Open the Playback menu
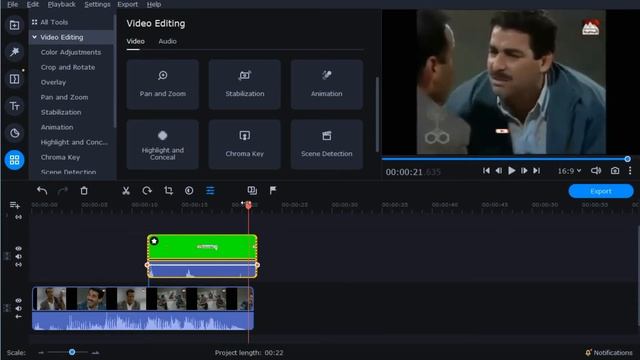The image size is (640, 360). pyautogui.click(x=62, y=4)
